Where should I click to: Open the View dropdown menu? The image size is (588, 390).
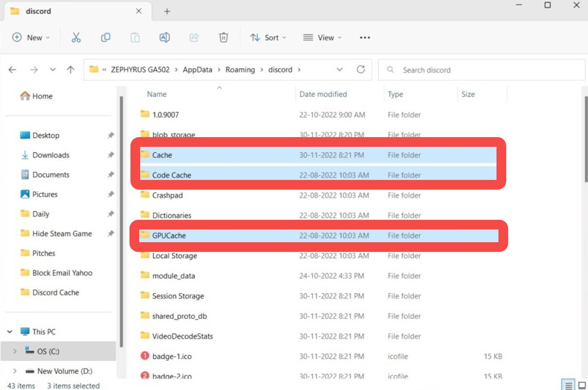pos(322,37)
